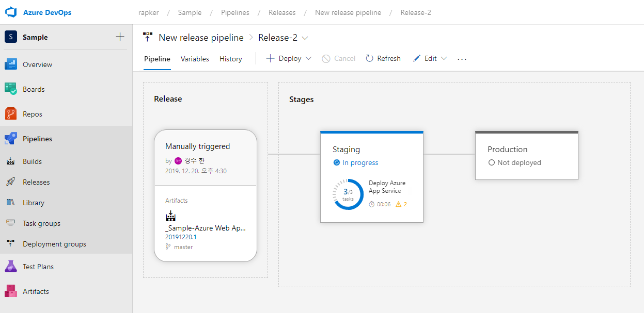Click the In progress status icon
644x313 pixels.
(x=337, y=162)
